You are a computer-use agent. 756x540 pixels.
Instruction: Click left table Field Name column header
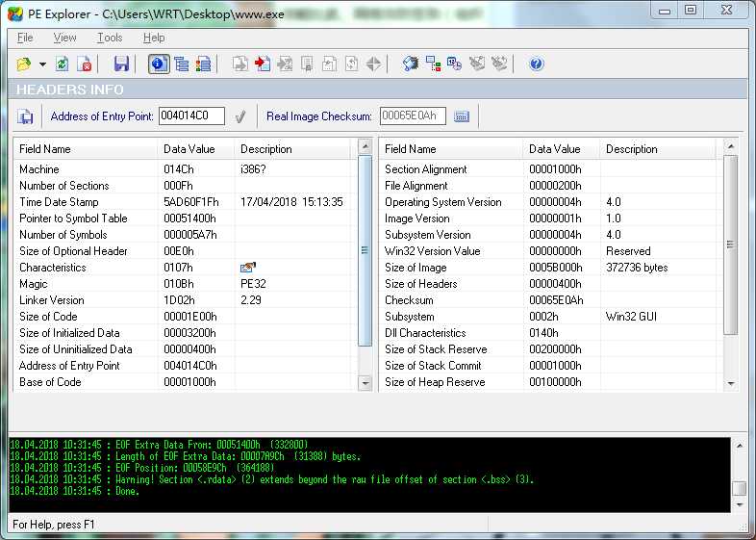[x=86, y=149]
